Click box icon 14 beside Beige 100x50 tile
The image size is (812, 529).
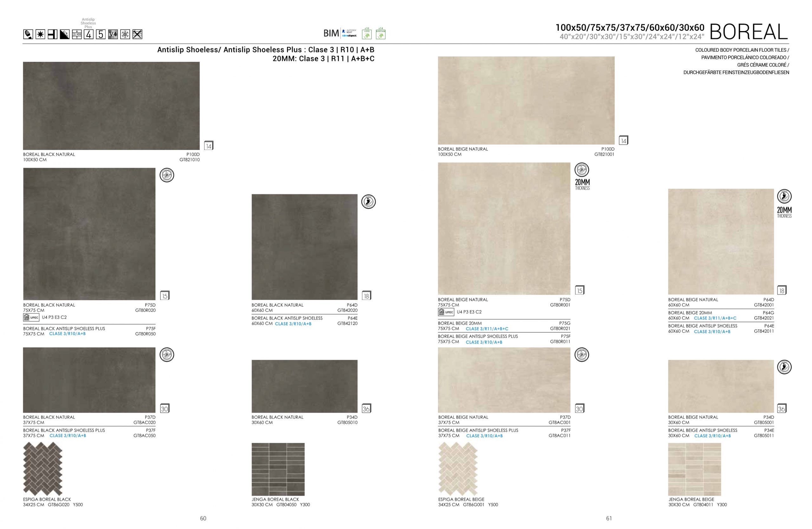pos(624,140)
